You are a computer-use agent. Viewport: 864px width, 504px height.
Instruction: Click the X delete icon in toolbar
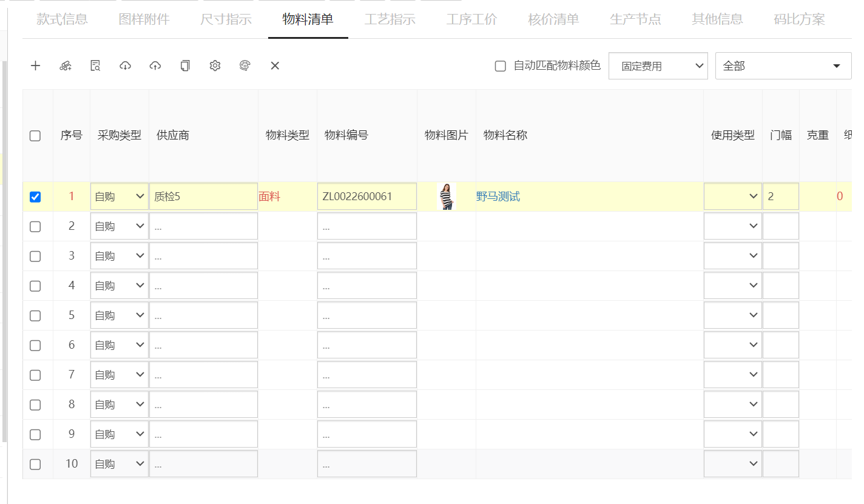click(275, 66)
